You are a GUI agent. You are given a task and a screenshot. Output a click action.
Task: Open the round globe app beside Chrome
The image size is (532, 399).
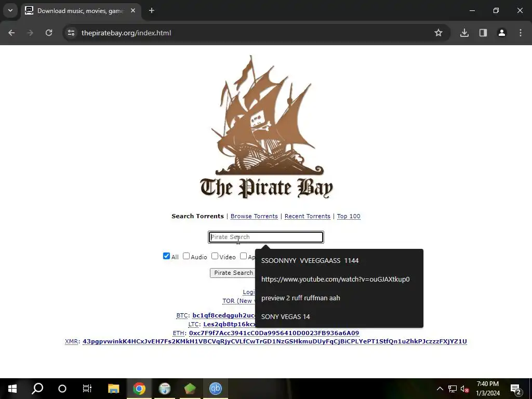click(165, 389)
